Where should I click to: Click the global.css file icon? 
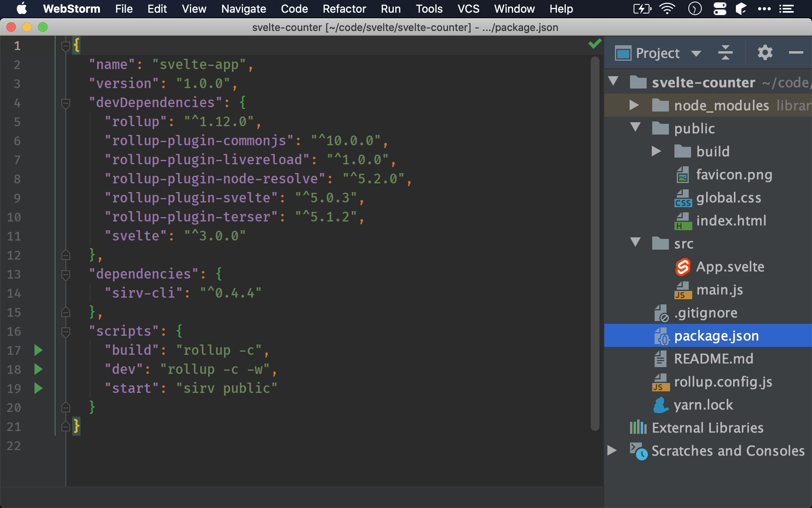683,198
